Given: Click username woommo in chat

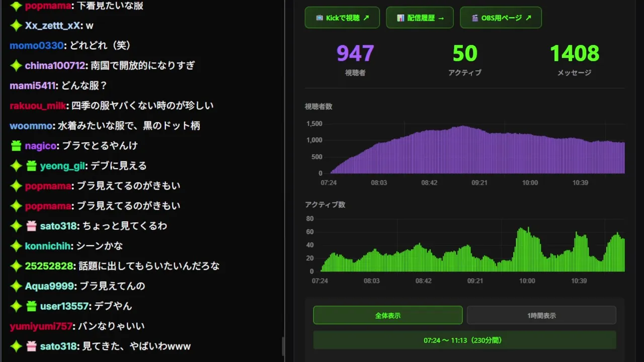Looking at the screenshot, I should click(31, 126).
